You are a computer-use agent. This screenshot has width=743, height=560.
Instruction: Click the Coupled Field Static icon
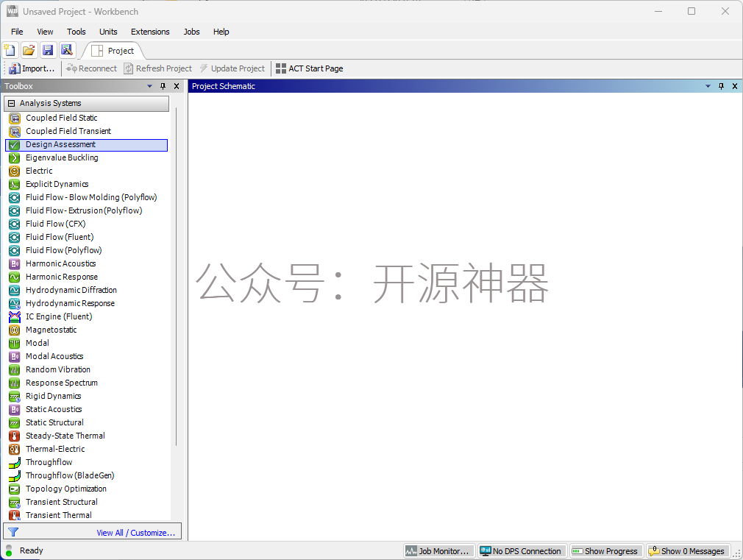pos(15,118)
